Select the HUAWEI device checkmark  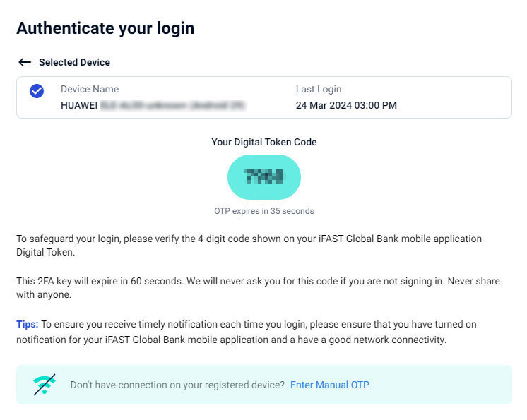[x=37, y=91]
